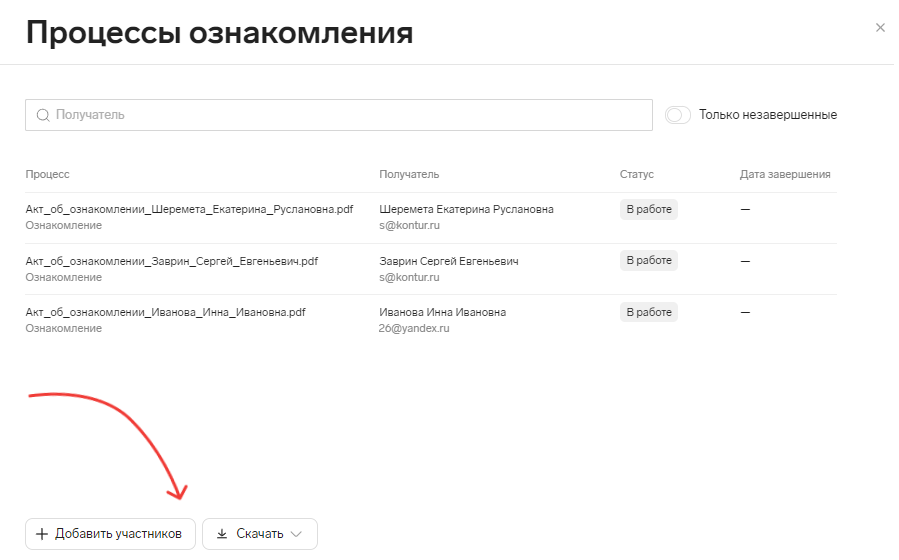Focus the Получатель search field
Image resolution: width=899 pixels, height=560 pixels.
click(339, 115)
